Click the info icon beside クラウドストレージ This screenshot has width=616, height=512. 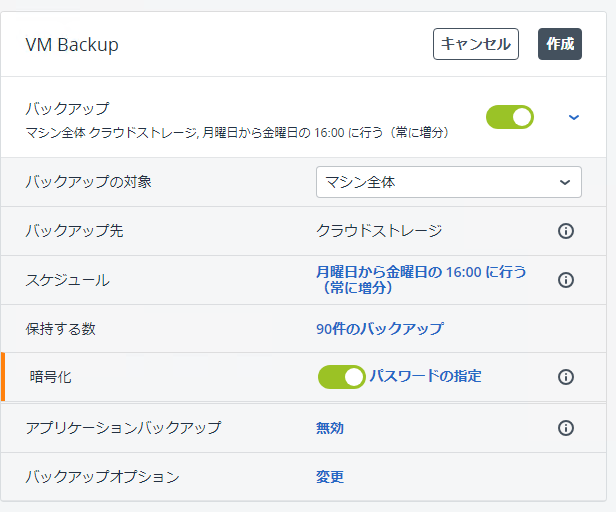[x=566, y=231]
